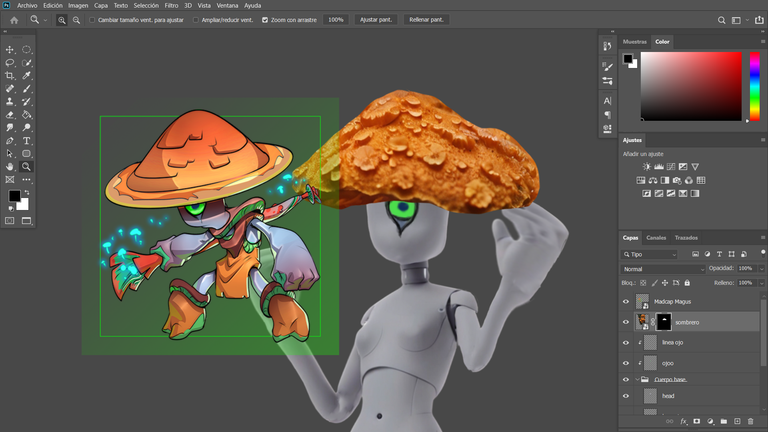Create a new layer (plus icon)
This screenshot has height=432, width=768.
pos(737,421)
